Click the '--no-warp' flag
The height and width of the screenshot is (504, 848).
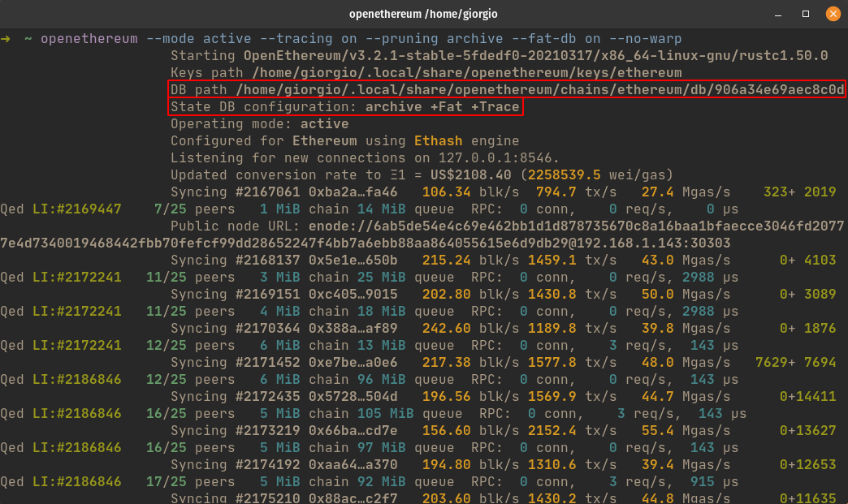(x=645, y=39)
